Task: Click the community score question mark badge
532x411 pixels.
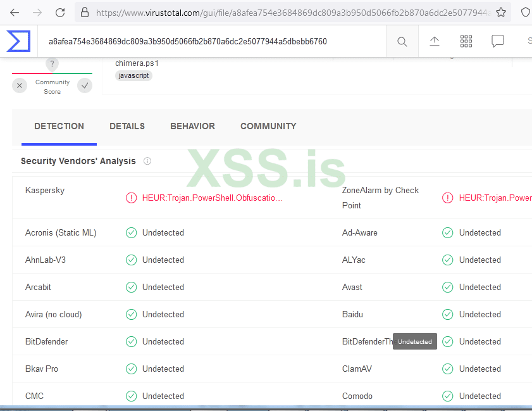Action: click(52, 64)
